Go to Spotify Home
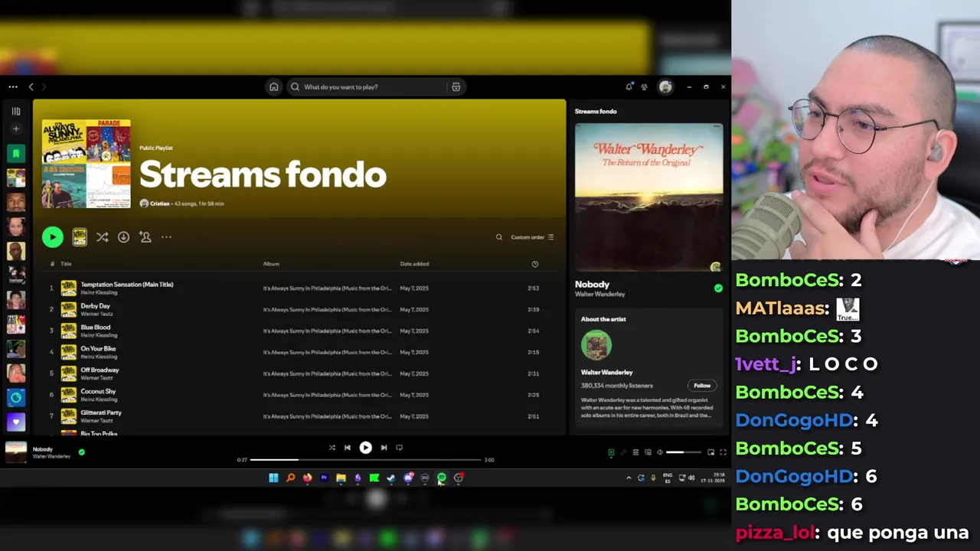 [x=273, y=86]
